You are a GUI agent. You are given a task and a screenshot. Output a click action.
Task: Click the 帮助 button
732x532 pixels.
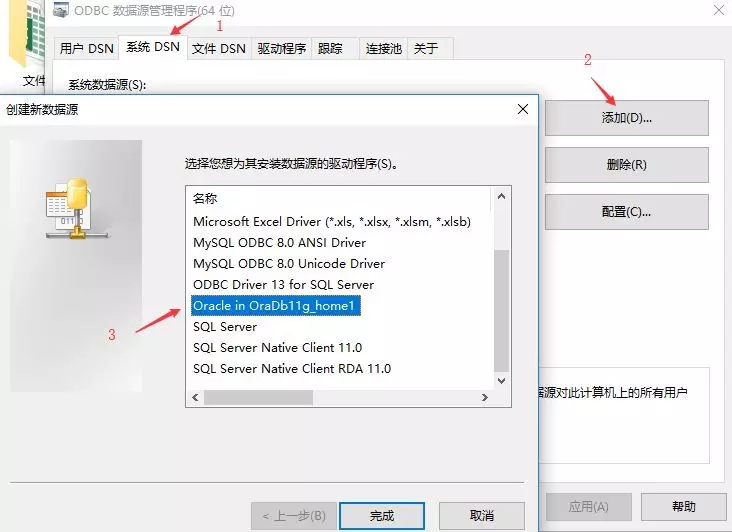684,507
